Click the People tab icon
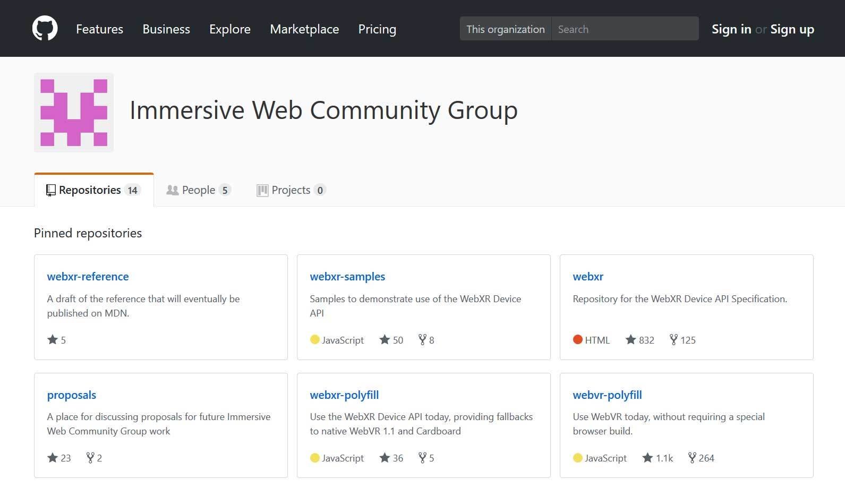The image size is (845, 504). click(173, 190)
